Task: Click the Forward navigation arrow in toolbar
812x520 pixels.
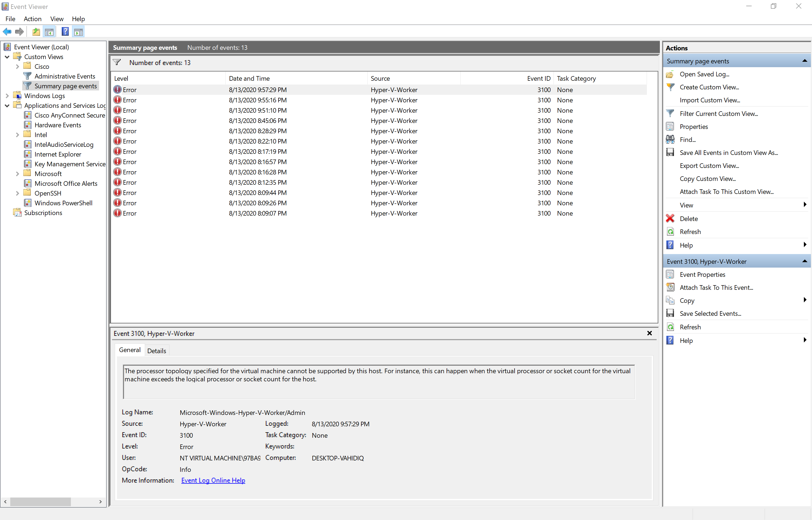Action: (x=19, y=31)
